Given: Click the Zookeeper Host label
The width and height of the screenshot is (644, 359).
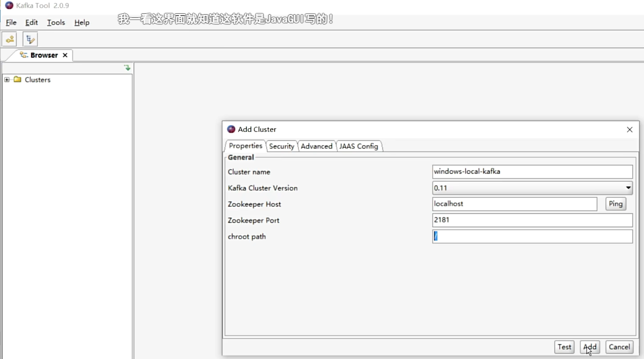Looking at the screenshot, I should pyautogui.click(x=254, y=204).
